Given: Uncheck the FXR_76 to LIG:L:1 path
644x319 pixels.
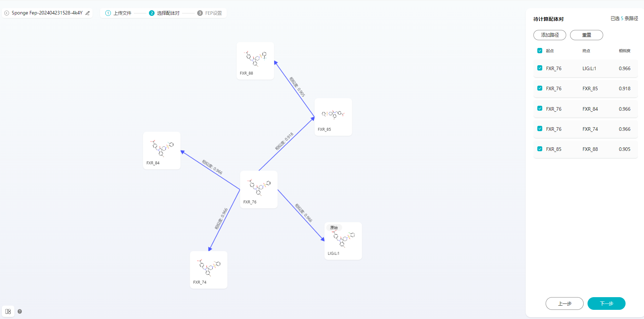Looking at the screenshot, I should 539,68.
